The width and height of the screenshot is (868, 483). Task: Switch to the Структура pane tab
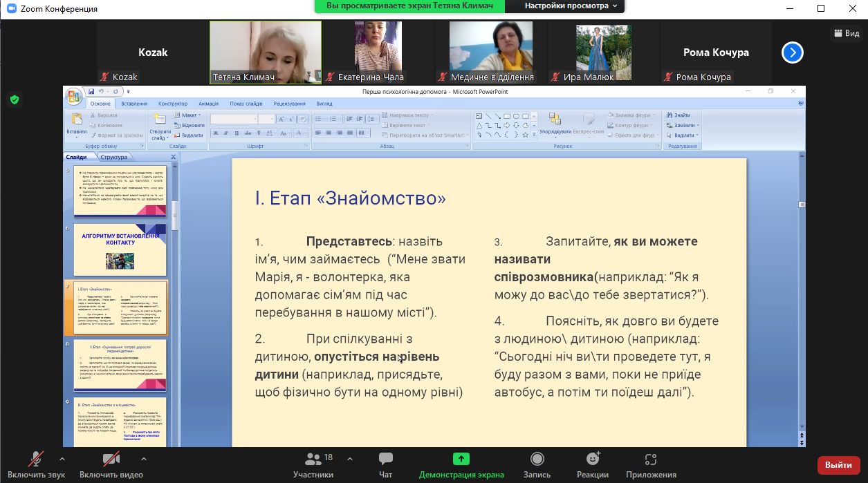tap(113, 158)
